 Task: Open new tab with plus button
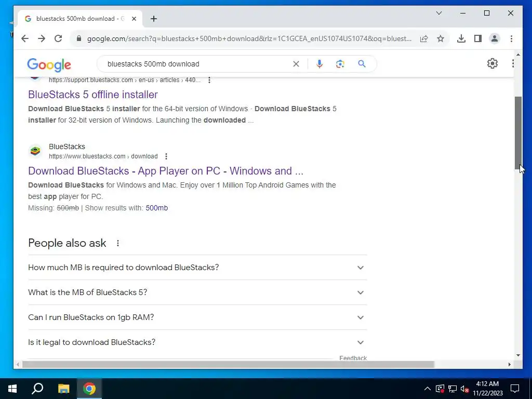pyautogui.click(x=154, y=19)
